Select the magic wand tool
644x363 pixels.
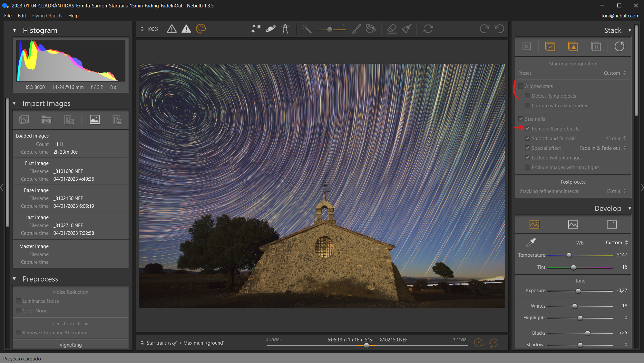tap(307, 29)
